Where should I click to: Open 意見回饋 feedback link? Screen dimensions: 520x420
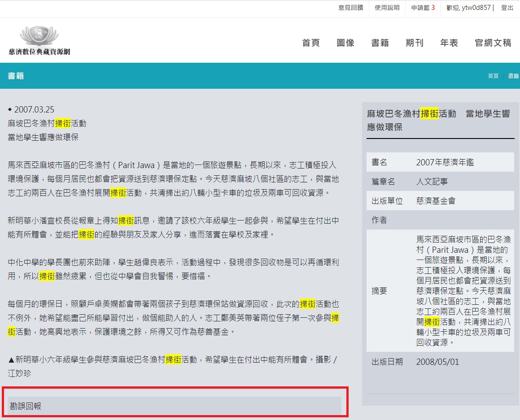pos(350,8)
